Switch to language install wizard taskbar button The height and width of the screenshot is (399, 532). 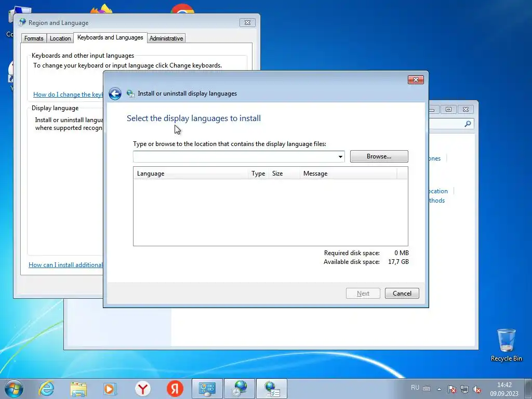[x=271, y=389]
